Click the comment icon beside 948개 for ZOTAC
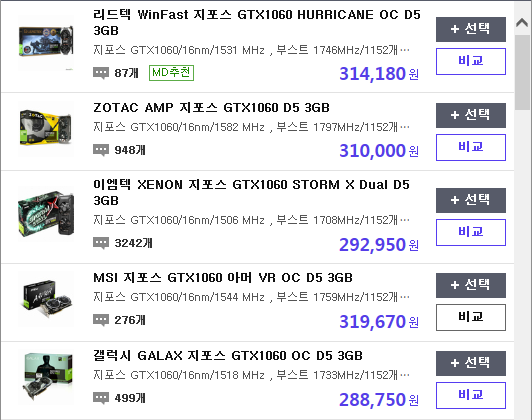Image resolution: width=532 pixels, height=420 pixels. point(101,150)
